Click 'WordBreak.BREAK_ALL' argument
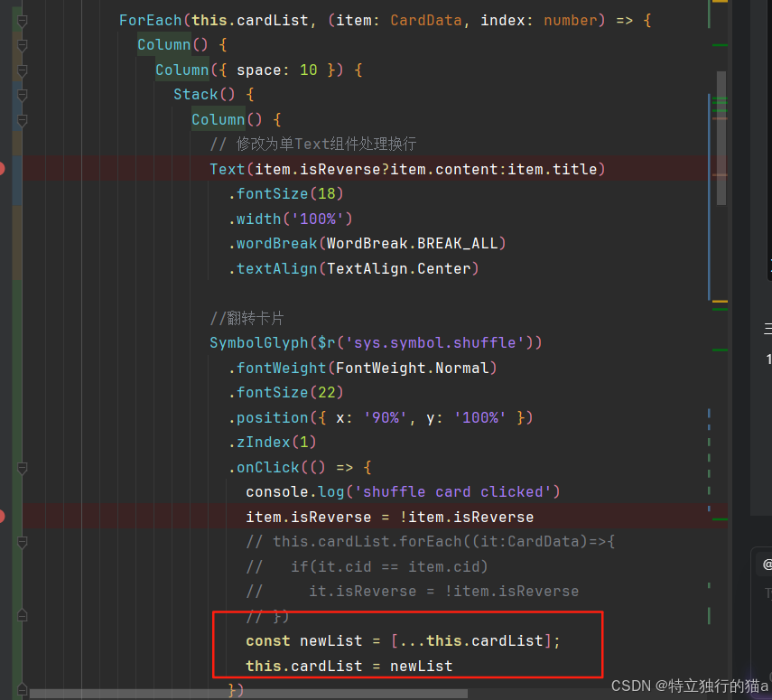This screenshot has height=700, width=772. (413, 243)
